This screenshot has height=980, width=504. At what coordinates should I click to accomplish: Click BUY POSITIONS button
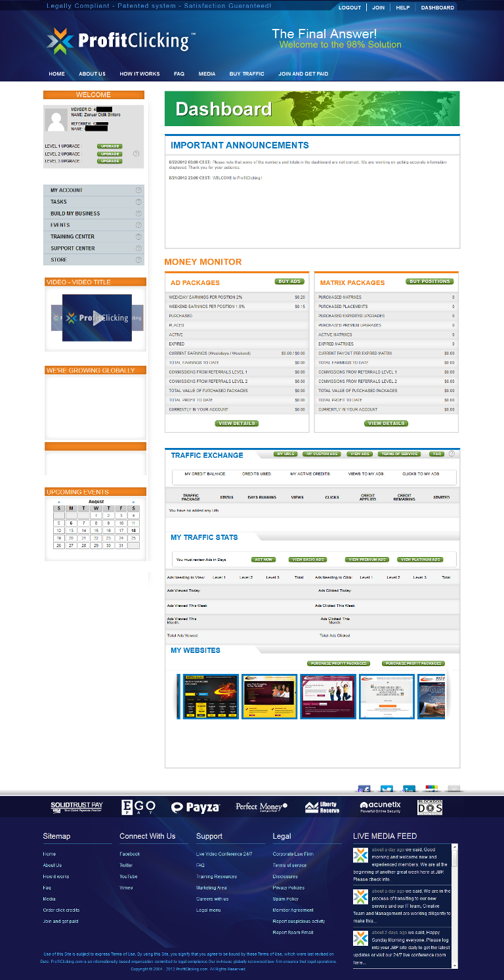pos(430,281)
